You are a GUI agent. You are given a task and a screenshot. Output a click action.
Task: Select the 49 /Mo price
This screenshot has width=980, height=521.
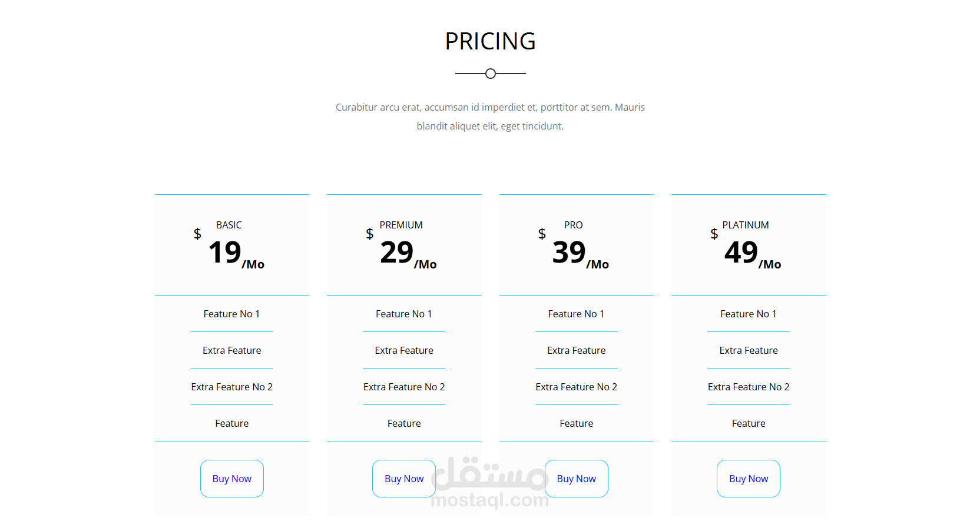coord(752,254)
